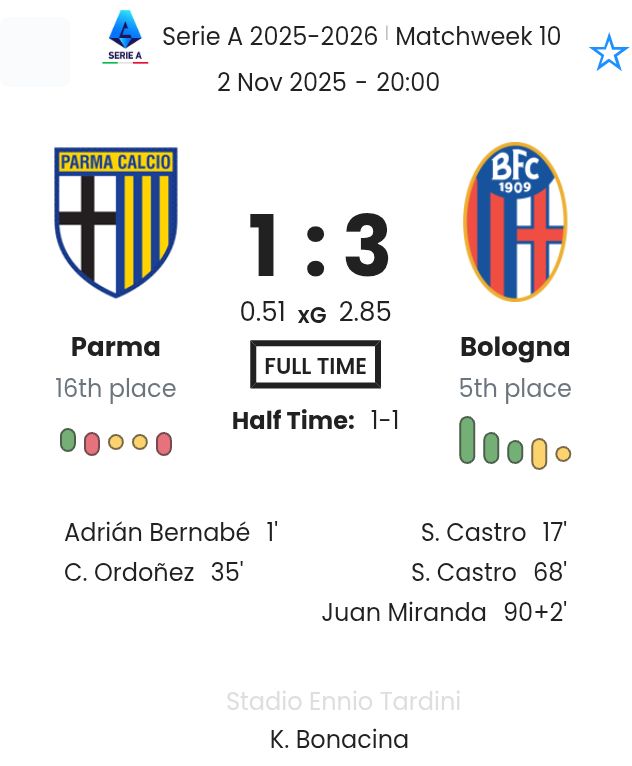Viewport: 632px width, 766px height.
Task: Open referee K. Bonacina's page
Action: (x=339, y=740)
